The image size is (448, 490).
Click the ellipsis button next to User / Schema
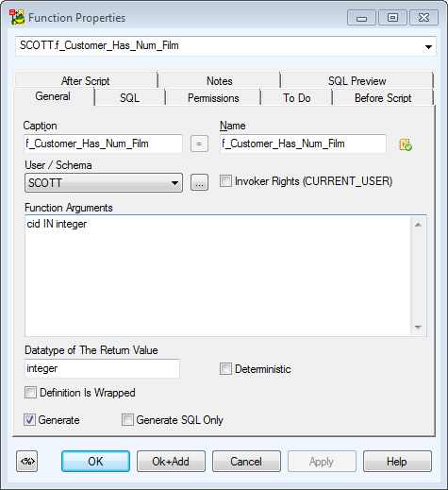(199, 182)
